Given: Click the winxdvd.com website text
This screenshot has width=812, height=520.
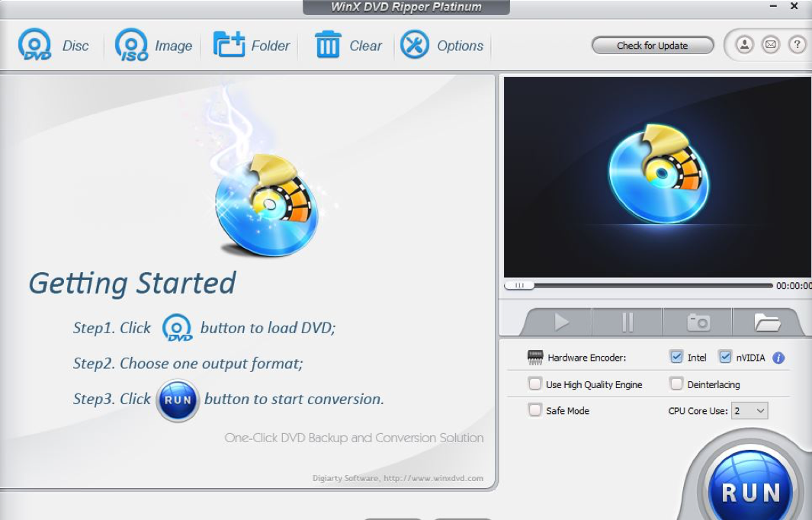Looking at the screenshot, I should (x=433, y=478).
